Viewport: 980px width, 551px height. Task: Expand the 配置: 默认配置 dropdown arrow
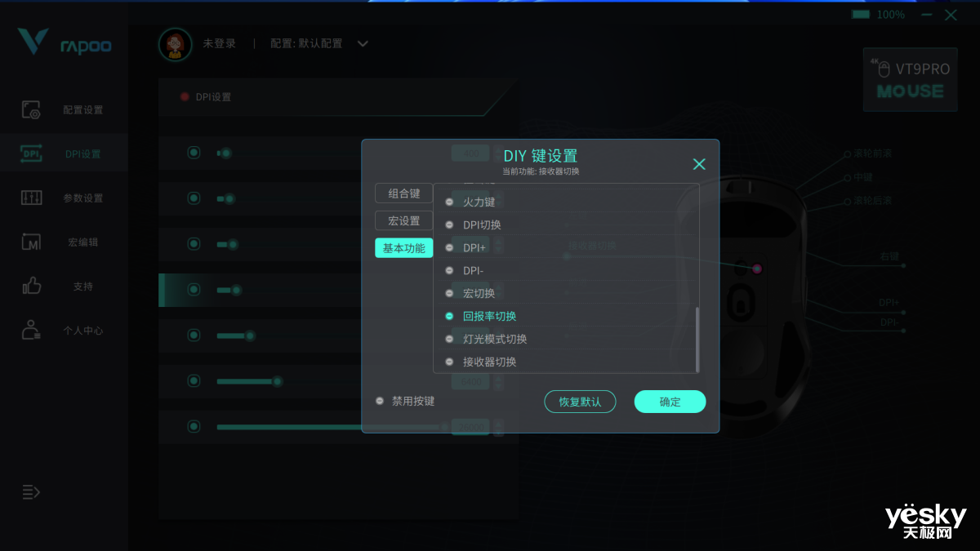[363, 43]
